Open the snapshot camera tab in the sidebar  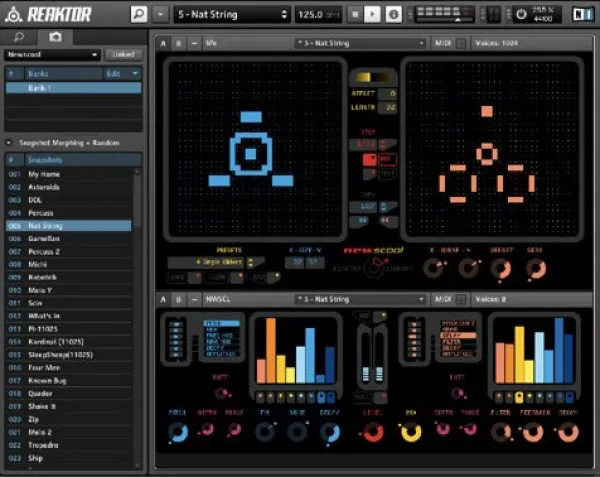tap(54, 36)
